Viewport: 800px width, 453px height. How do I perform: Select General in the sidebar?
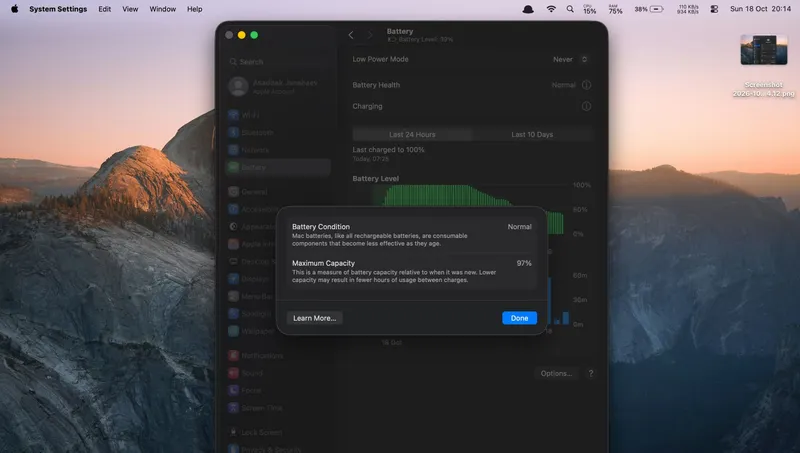tap(278, 192)
